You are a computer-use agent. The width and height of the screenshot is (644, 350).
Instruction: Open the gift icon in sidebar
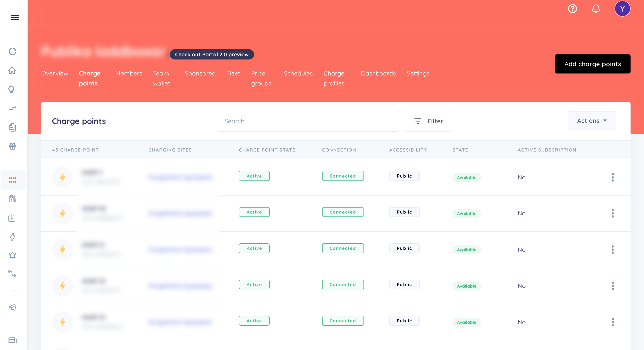click(12, 146)
